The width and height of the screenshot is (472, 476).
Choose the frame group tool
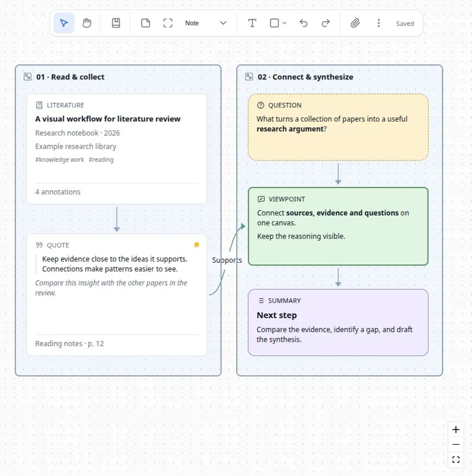tap(168, 23)
